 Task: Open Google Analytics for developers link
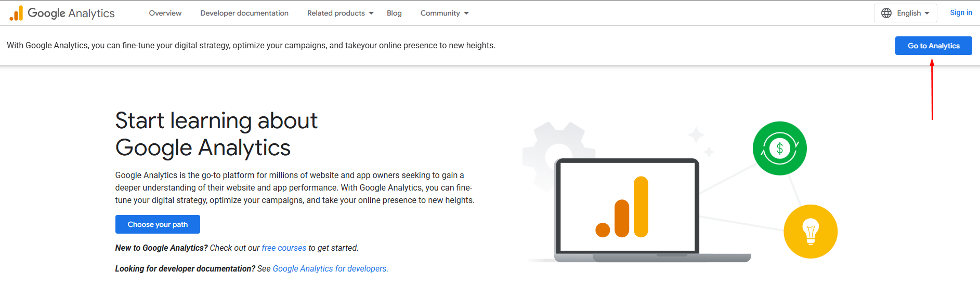(330, 269)
